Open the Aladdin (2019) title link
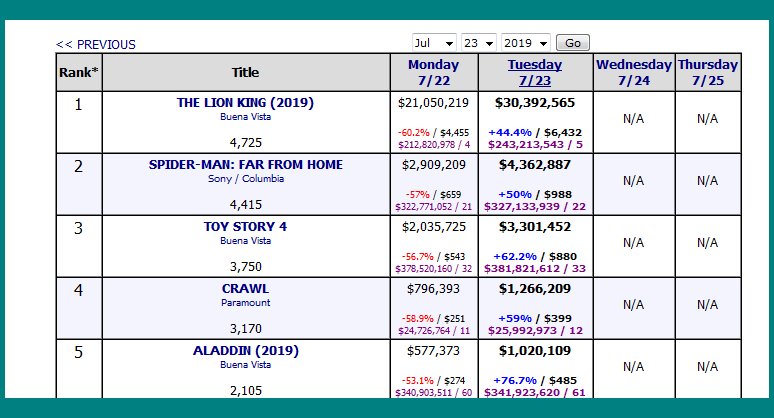Viewport: 774px width, 418px height. tap(245, 351)
